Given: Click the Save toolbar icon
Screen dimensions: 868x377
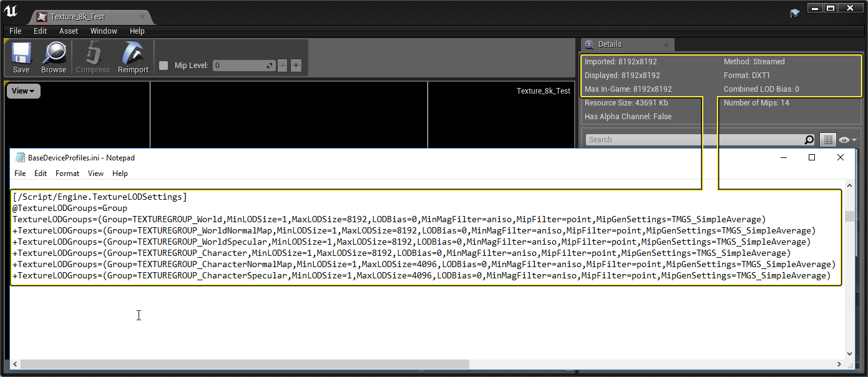Looking at the screenshot, I should pyautogui.click(x=21, y=57).
